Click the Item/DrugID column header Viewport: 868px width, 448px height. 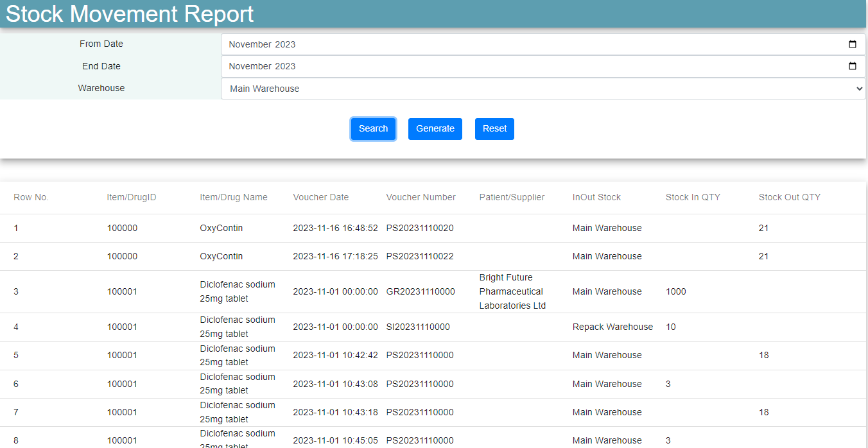132,197
